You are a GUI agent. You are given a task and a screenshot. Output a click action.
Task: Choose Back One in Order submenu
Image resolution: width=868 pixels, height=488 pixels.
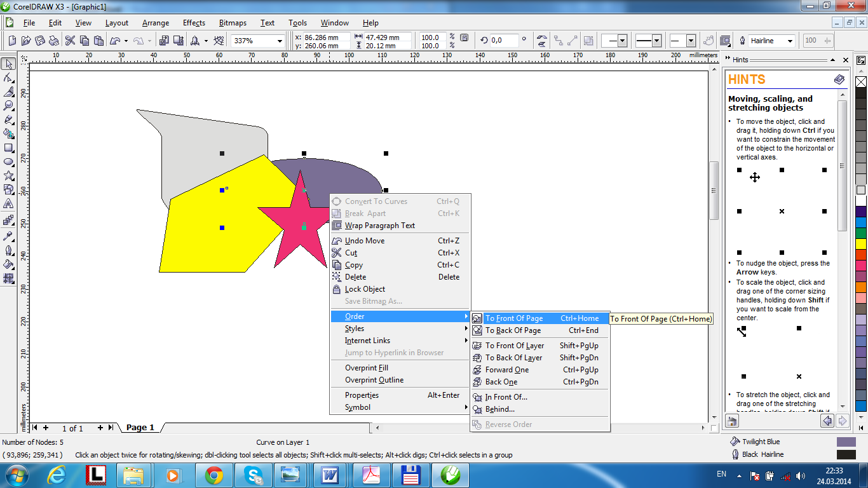pos(539,382)
